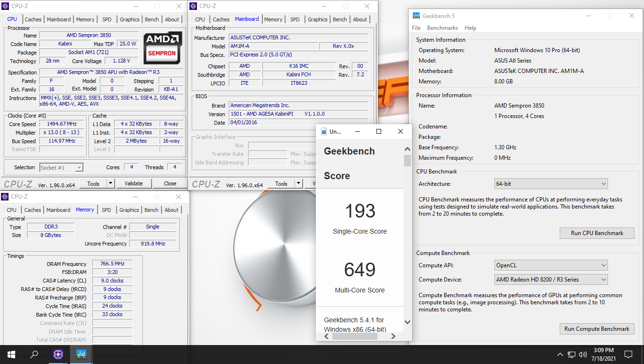Open taskbar search magnifier

34,354
